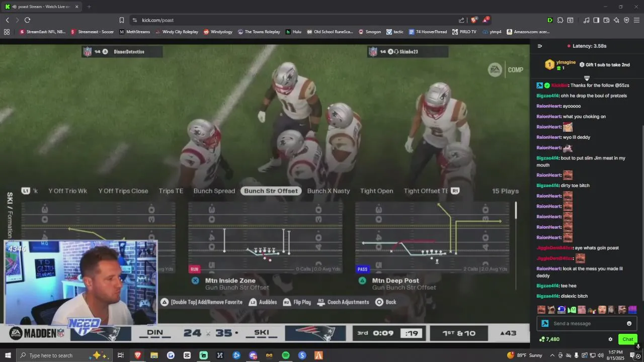Click Bigzae4f4 username in tee hee message
The image size is (644, 362).
coord(547,286)
